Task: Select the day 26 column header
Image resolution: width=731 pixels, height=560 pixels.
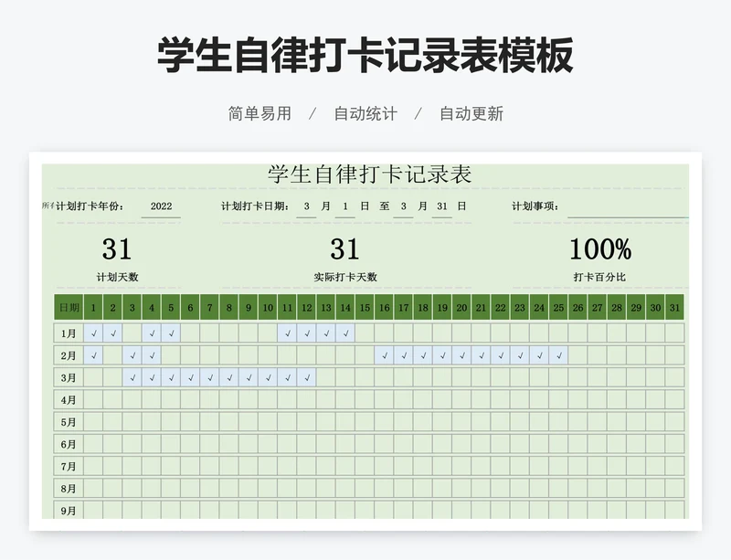Action: pos(577,307)
